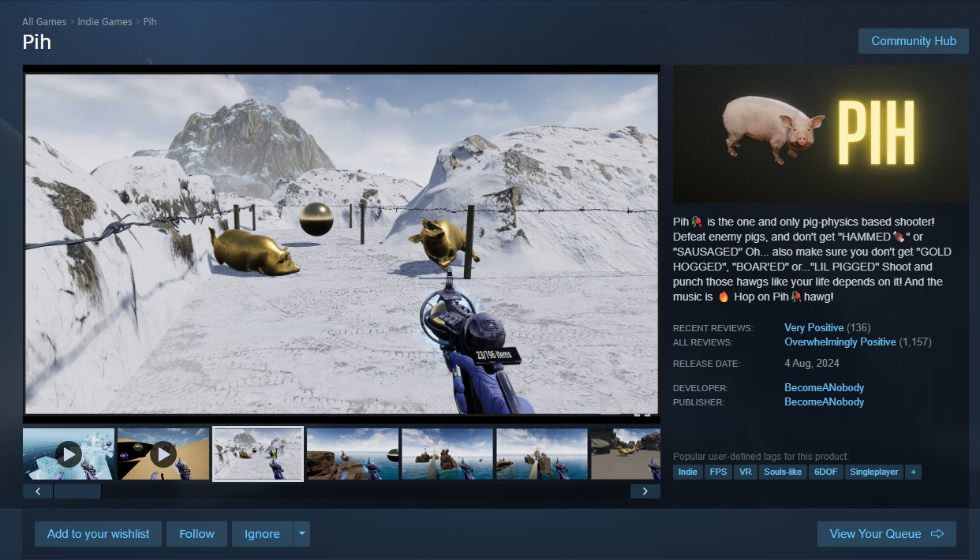Click the main snowy screenshot viewer
Image resolution: width=980 pixels, height=560 pixels.
tap(342, 243)
